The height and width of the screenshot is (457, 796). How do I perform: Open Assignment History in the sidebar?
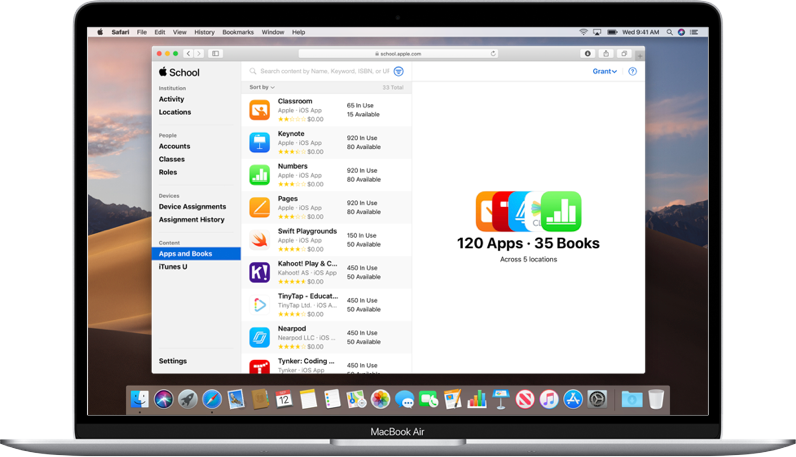(x=191, y=220)
